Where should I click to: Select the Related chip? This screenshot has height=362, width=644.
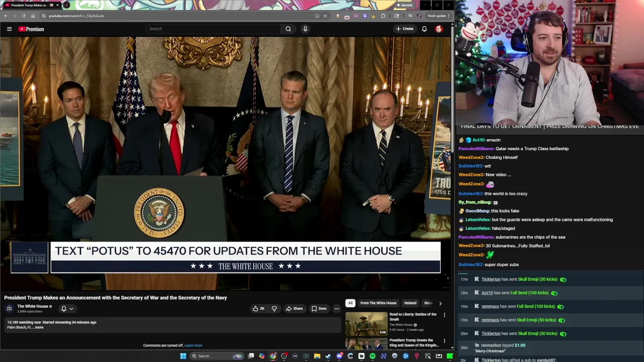[410, 303]
